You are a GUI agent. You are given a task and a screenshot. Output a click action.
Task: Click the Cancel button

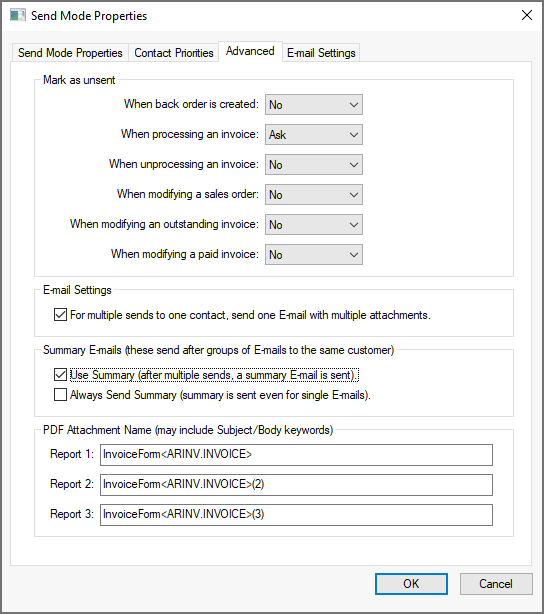496,584
